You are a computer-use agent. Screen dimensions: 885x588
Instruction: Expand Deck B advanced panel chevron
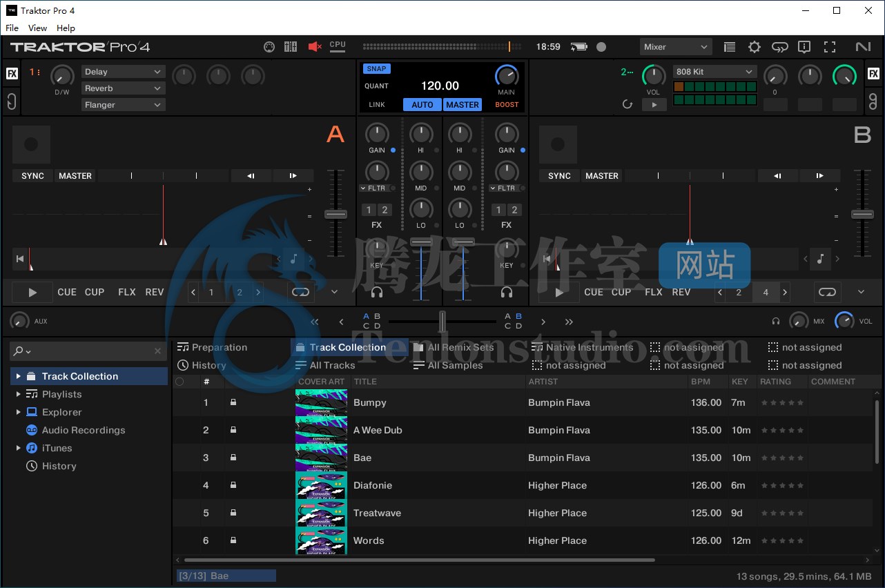click(x=861, y=293)
